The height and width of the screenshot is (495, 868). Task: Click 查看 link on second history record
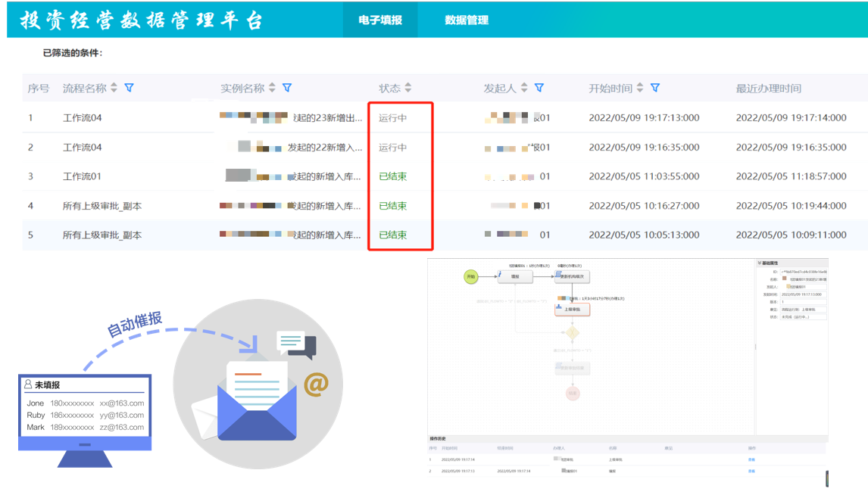750,472
